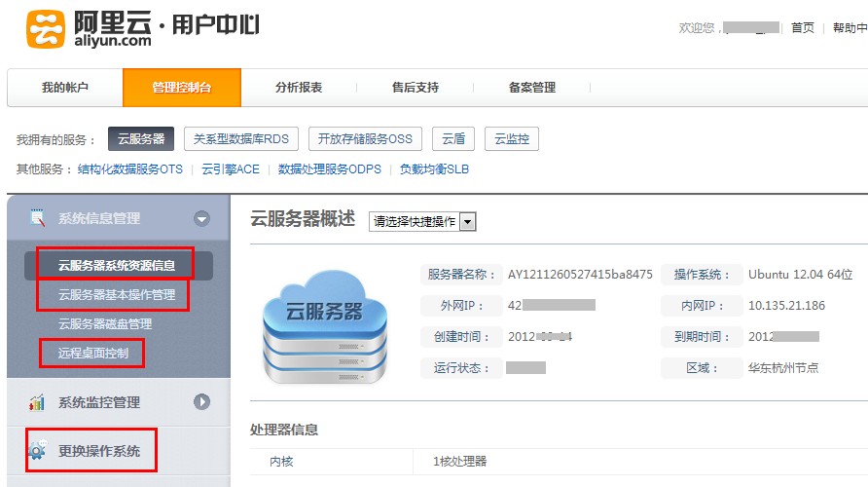
Task: Open the 我的帐户 tab
Action: pyautogui.click(x=65, y=88)
